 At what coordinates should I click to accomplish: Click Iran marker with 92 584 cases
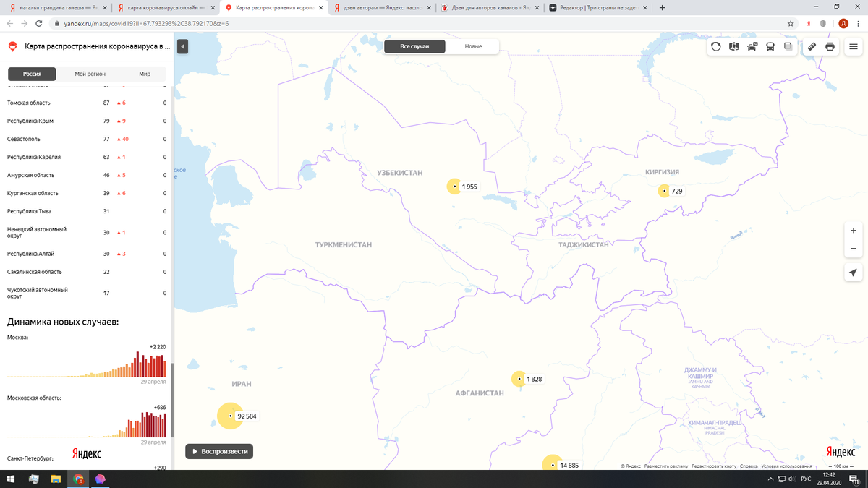coord(230,416)
